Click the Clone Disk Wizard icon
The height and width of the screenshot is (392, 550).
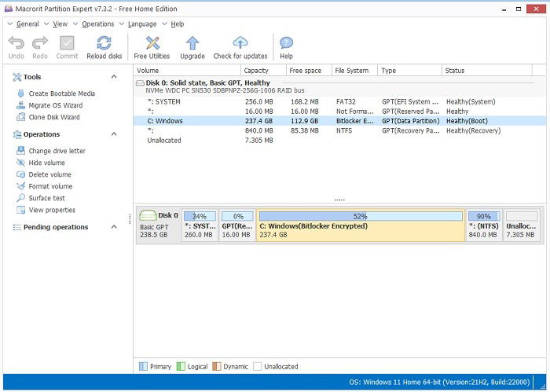click(20, 117)
